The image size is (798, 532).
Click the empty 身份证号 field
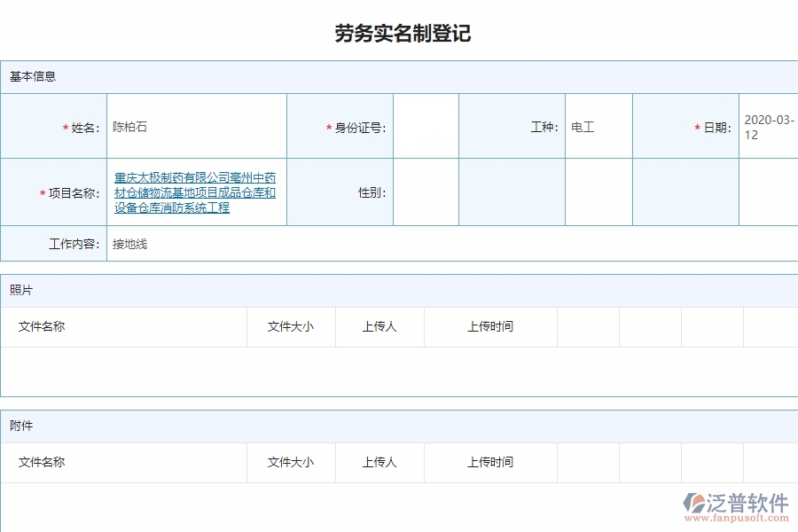pyautogui.click(x=426, y=126)
